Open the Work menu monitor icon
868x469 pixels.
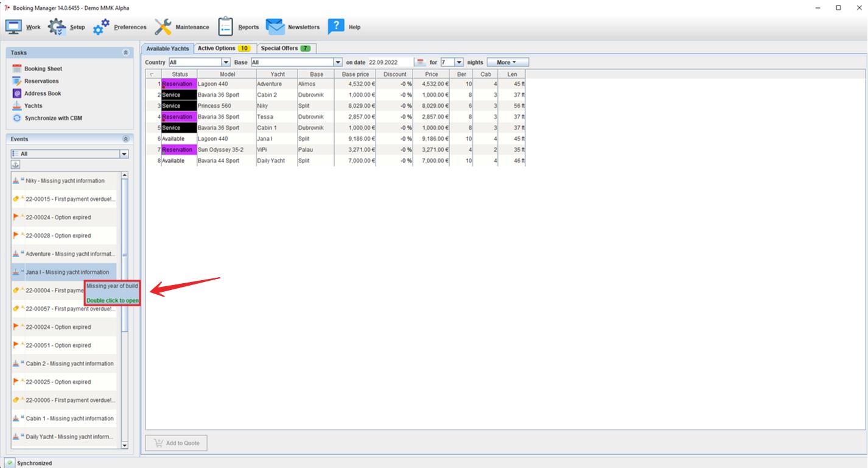(14, 27)
